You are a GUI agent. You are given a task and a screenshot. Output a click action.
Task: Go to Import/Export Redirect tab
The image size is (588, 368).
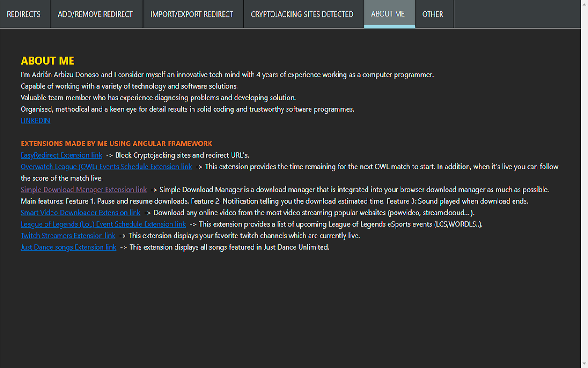tap(192, 14)
